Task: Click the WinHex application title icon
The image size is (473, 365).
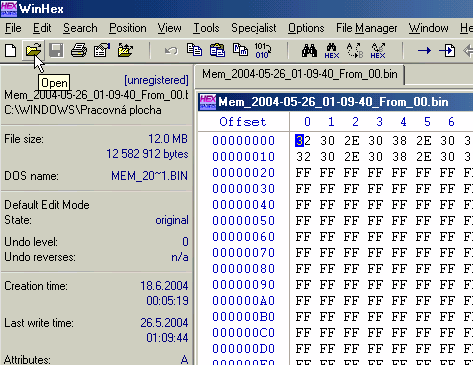Action: coord(9,9)
